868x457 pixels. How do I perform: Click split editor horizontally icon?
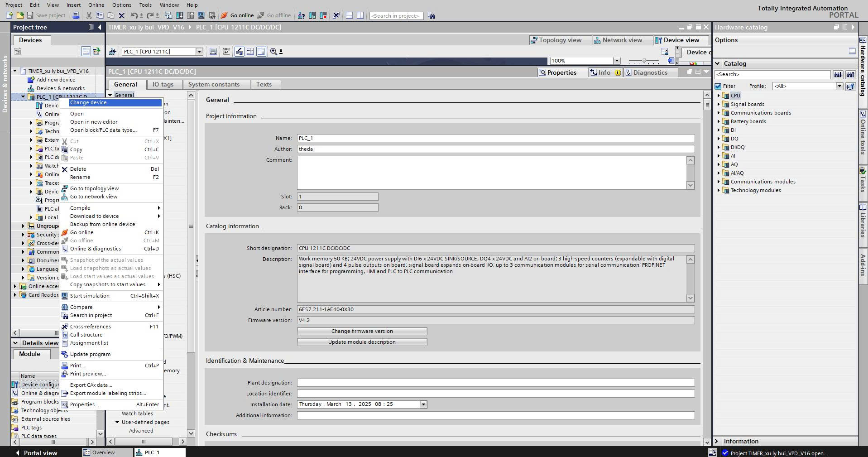[x=349, y=15]
